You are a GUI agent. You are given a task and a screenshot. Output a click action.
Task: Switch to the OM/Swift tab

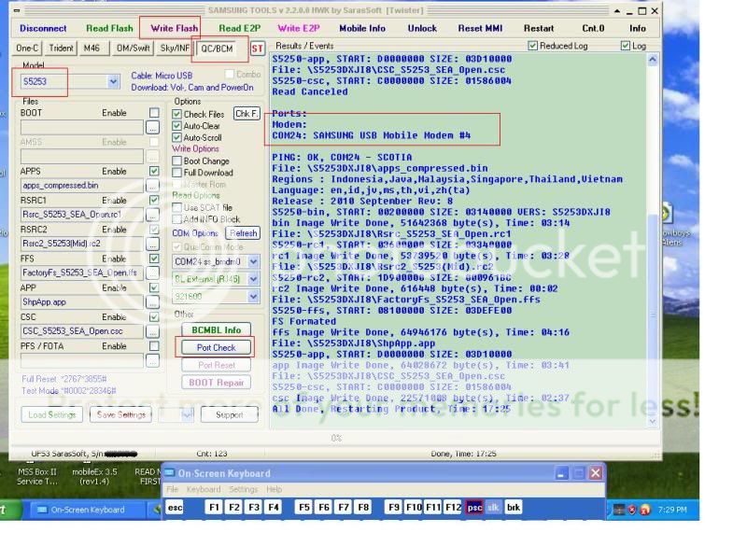pyautogui.click(x=133, y=49)
